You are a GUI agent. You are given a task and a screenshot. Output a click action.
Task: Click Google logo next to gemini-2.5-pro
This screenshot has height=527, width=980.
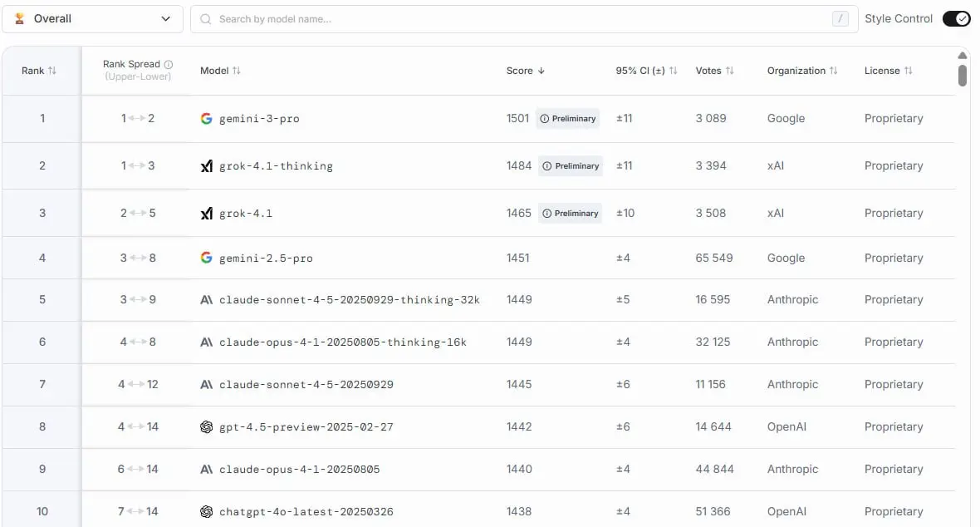206,257
